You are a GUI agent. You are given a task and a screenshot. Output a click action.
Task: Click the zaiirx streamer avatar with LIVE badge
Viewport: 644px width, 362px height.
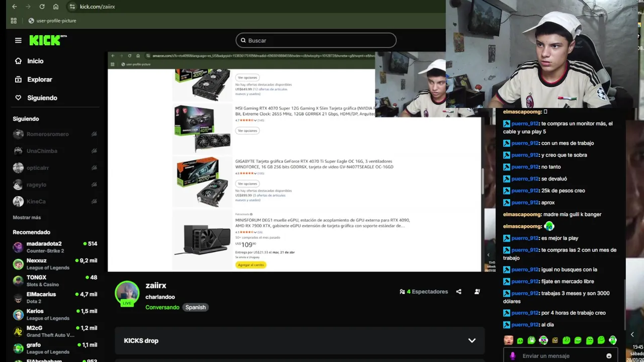tap(127, 294)
